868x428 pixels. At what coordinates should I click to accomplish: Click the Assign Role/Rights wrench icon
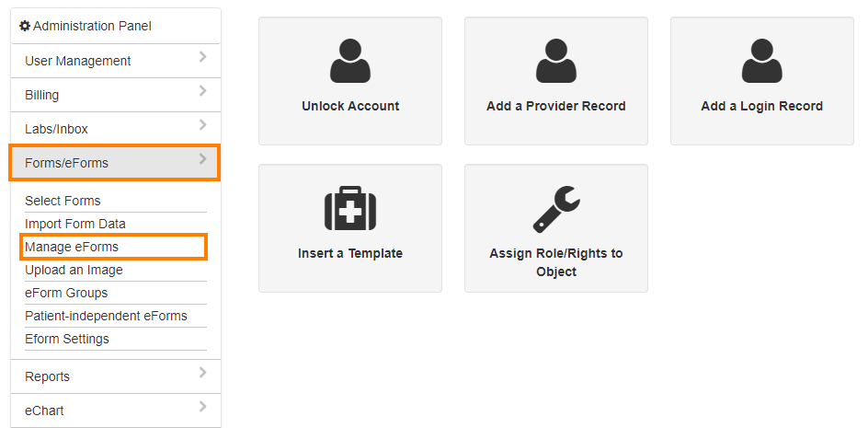(x=556, y=209)
